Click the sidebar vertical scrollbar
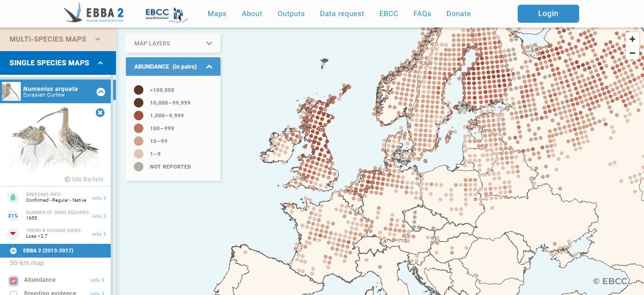Image resolution: width=644 pixels, height=295 pixels. tap(114, 90)
